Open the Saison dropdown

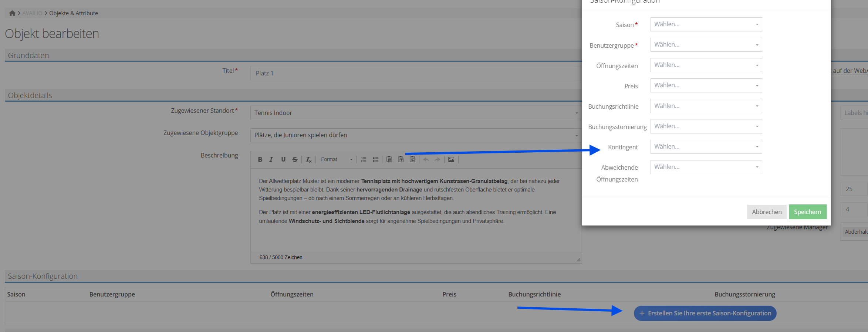[x=706, y=24]
